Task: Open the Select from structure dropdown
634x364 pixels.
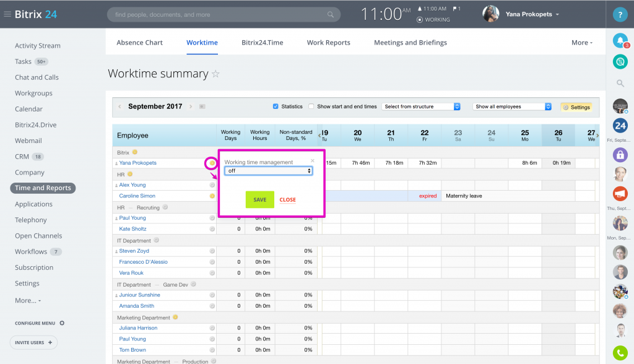Action: (421, 106)
